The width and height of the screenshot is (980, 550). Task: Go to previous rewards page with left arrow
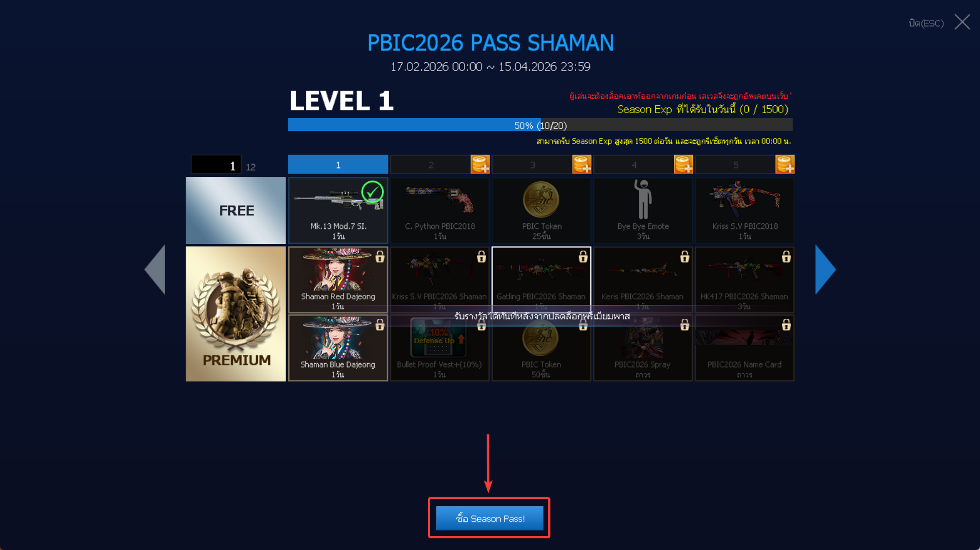point(155,269)
